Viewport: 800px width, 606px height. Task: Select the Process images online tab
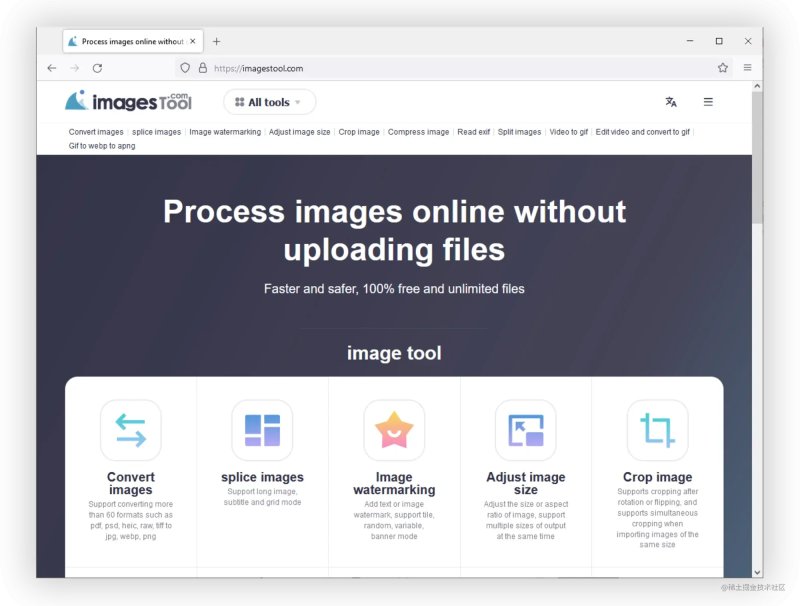133,41
